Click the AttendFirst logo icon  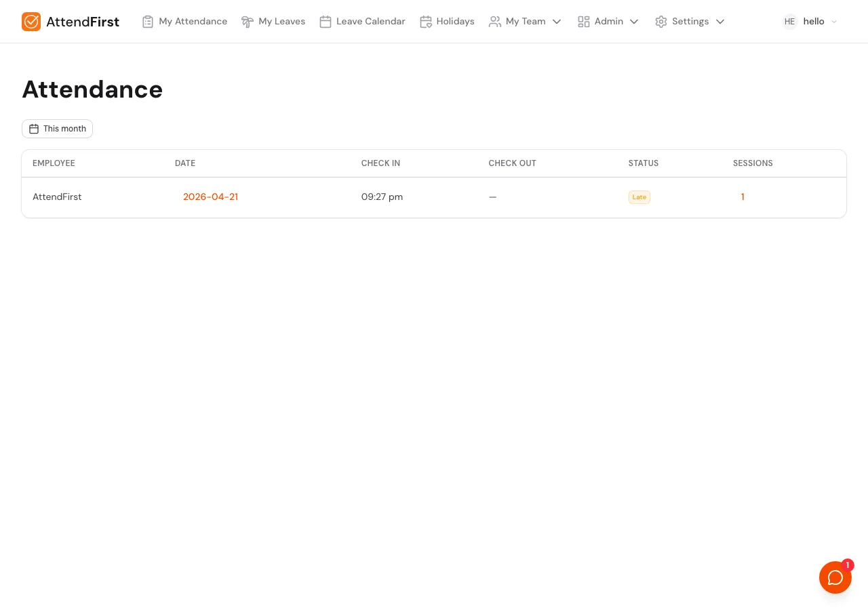31,22
